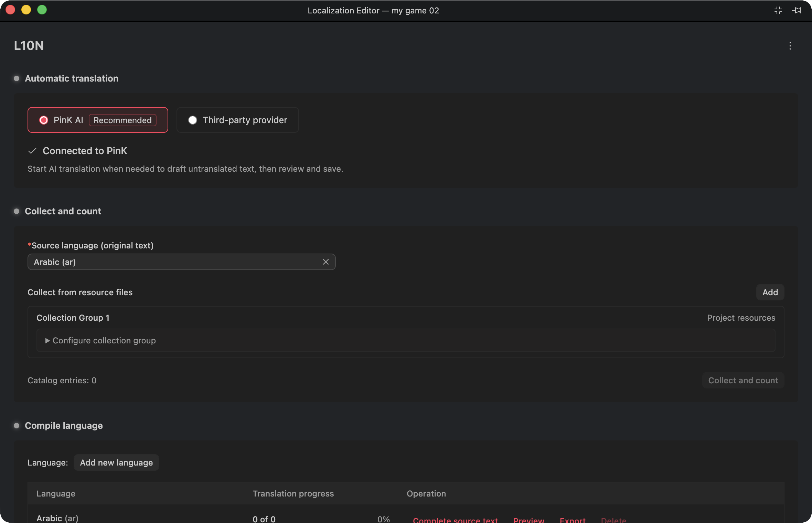Open the L10N three-dot options menu
Screen dimensions: 812x523
[x=790, y=46]
